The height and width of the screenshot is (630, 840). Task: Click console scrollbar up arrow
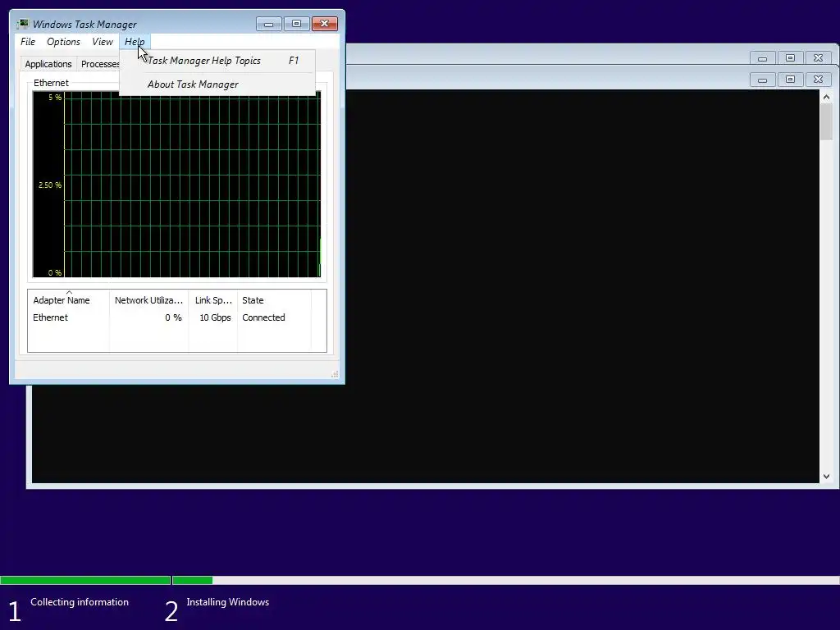point(826,97)
